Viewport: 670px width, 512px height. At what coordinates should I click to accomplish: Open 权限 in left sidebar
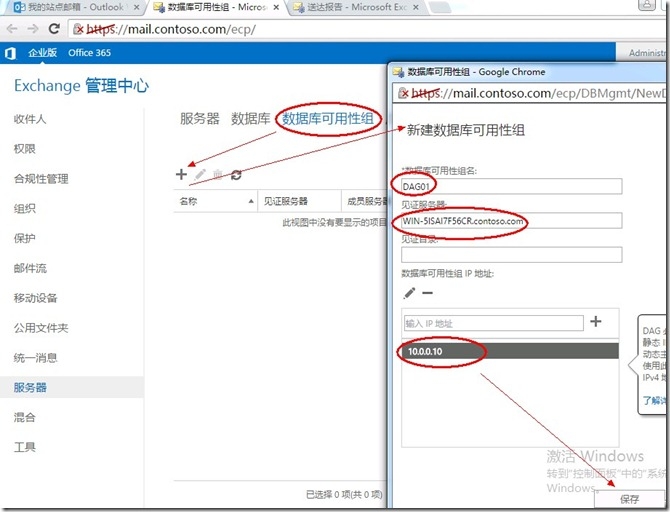point(24,149)
